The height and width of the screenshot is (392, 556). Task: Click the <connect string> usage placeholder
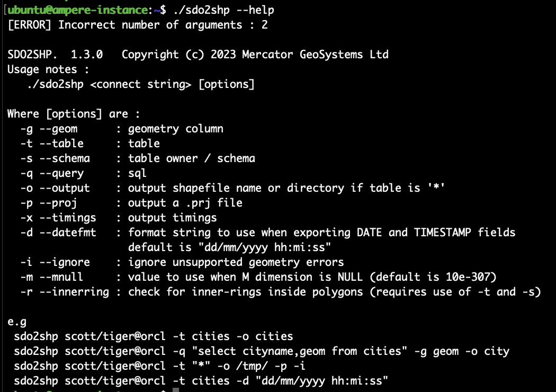(x=141, y=84)
